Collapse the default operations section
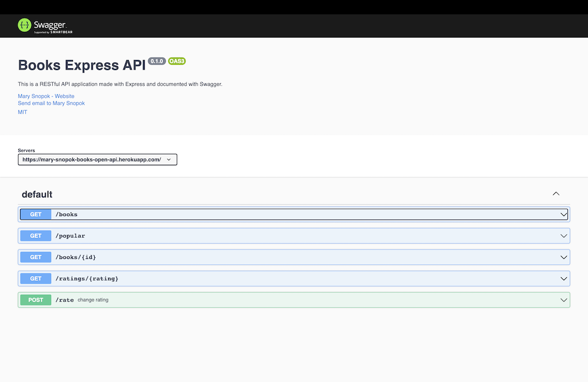This screenshot has height=382, width=588. tap(556, 193)
